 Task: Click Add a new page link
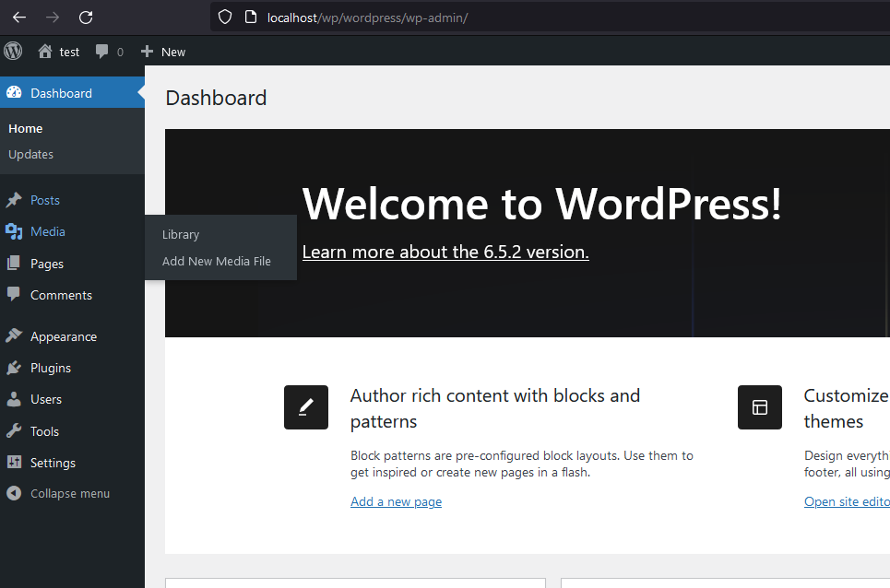(x=396, y=501)
